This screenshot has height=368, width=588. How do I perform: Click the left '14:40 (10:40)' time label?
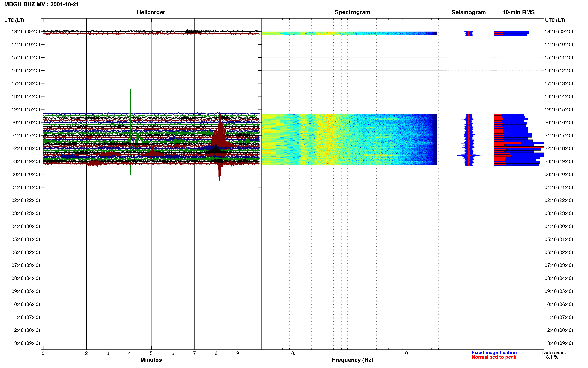(26, 45)
